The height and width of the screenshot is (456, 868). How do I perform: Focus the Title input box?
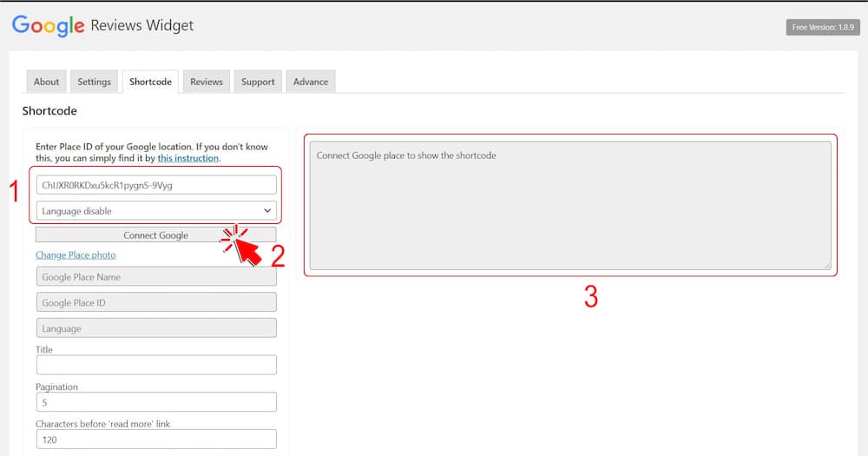pos(156,365)
